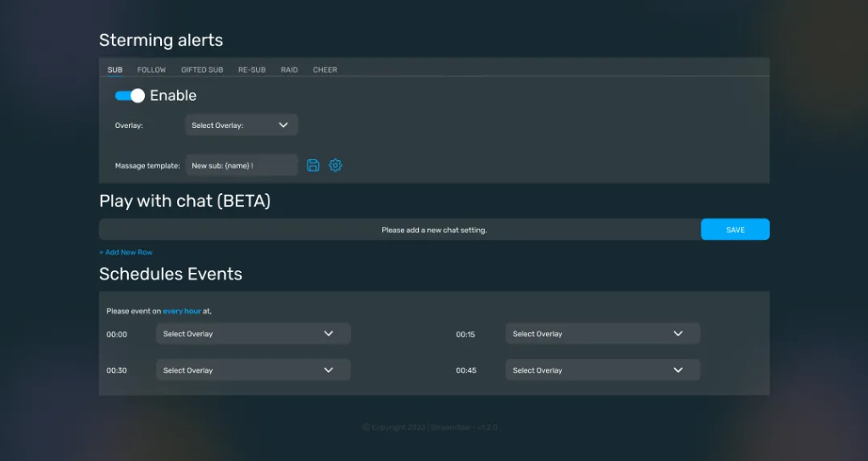Click the '00:30' time label
868x461 pixels.
117,370
